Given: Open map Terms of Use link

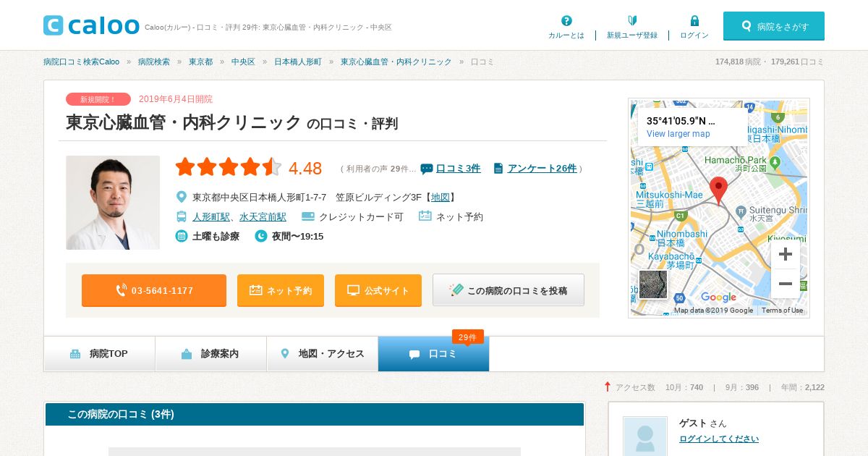Looking at the screenshot, I should tap(782, 311).
